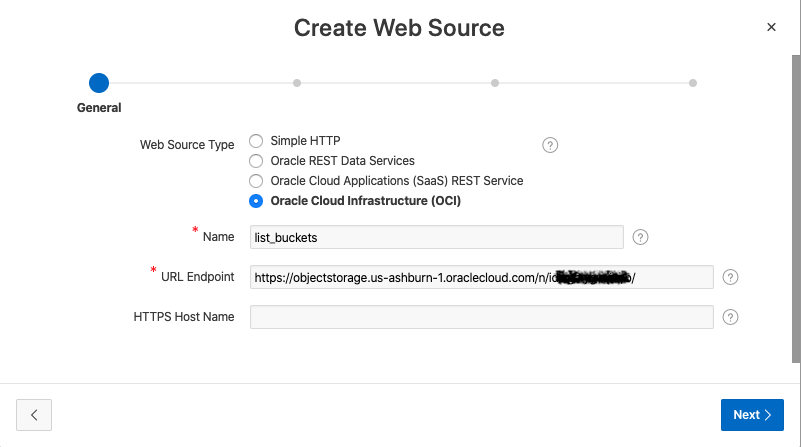Select Simple HTTP radio option
The height and width of the screenshot is (447, 801).
click(256, 141)
